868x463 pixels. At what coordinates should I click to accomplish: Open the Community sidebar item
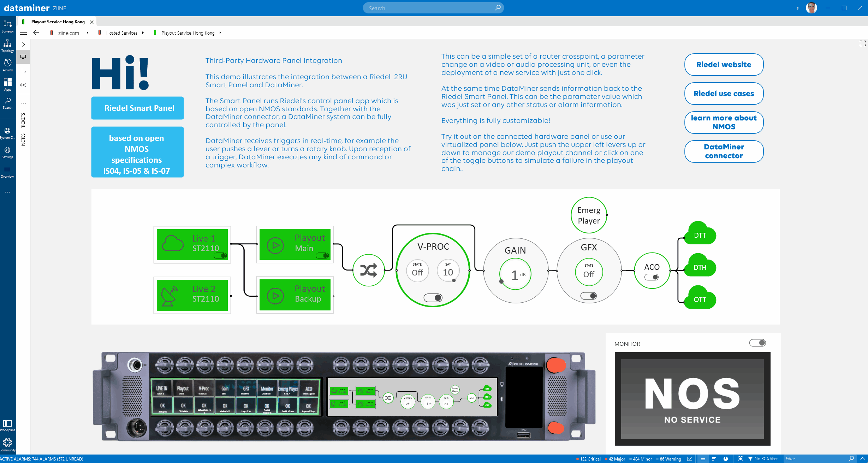point(7,445)
